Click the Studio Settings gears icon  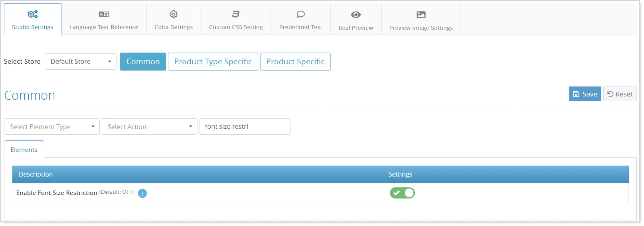pos(33,14)
